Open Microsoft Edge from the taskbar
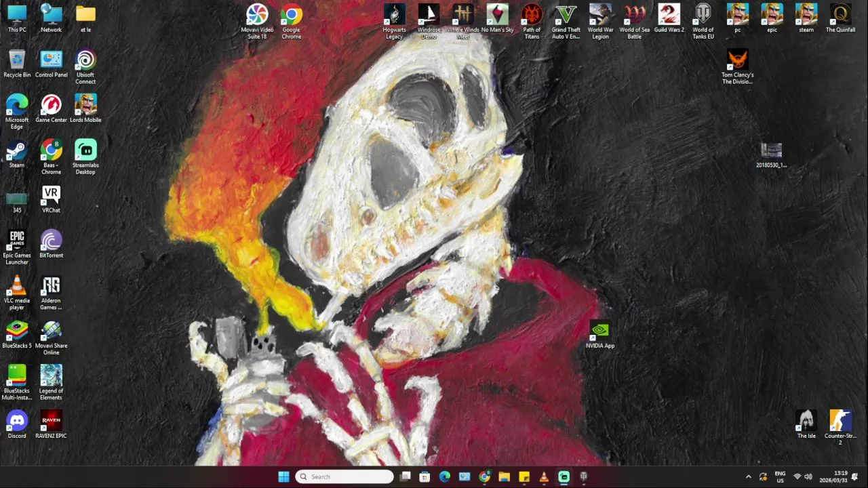868x488 pixels. coord(445,476)
